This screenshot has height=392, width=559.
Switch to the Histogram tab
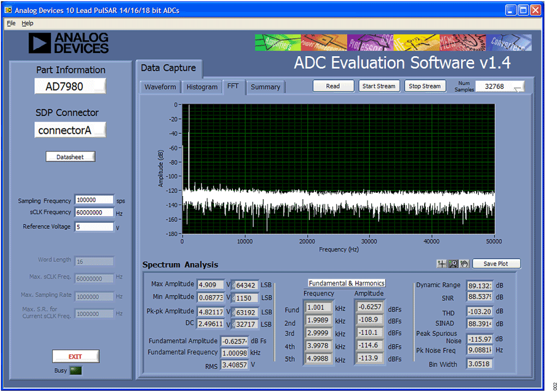[202, 87]
